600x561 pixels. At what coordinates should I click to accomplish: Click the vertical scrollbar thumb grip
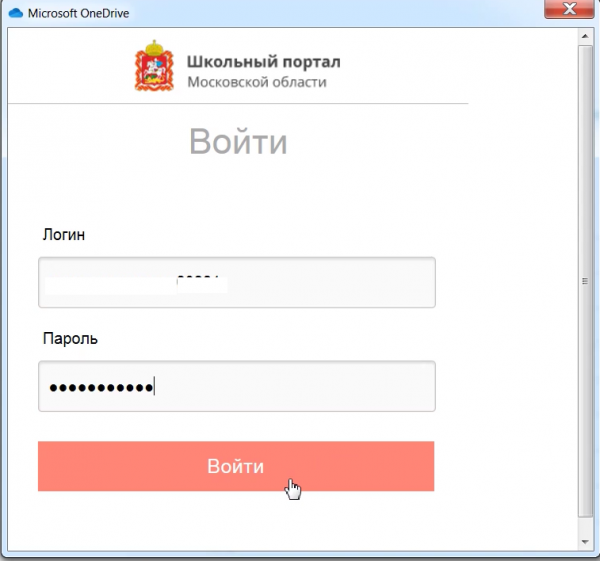click(x=585, y=282)
